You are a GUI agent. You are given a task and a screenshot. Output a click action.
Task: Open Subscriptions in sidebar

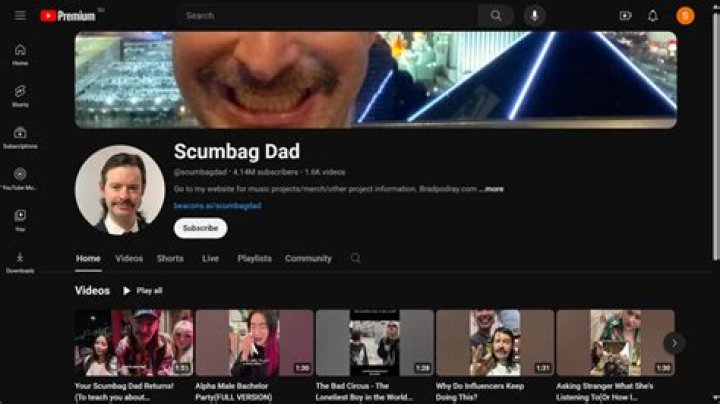(x=20, y=138)
